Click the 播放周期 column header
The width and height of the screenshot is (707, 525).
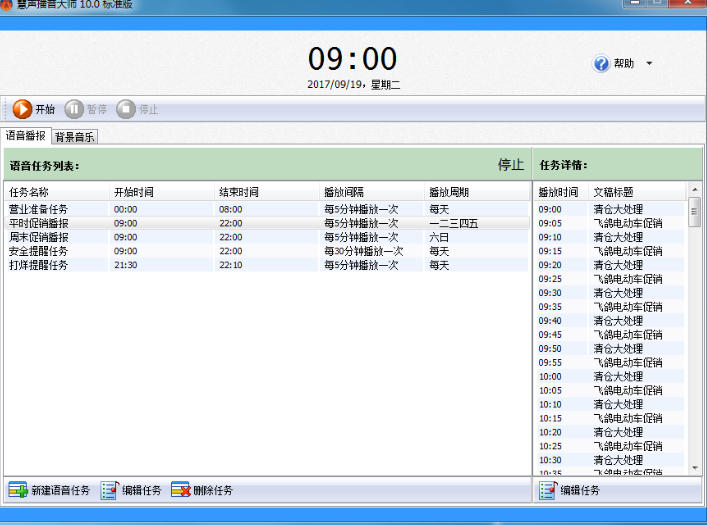coord(476,192)
